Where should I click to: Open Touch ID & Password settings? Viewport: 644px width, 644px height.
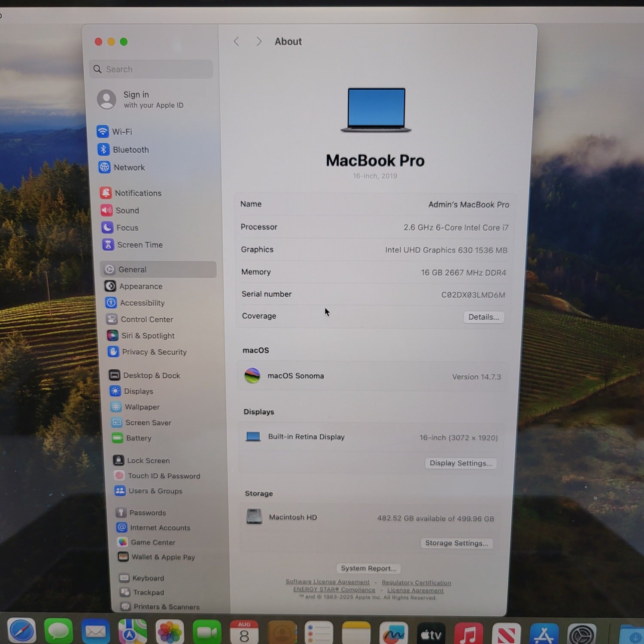[158, 476]
